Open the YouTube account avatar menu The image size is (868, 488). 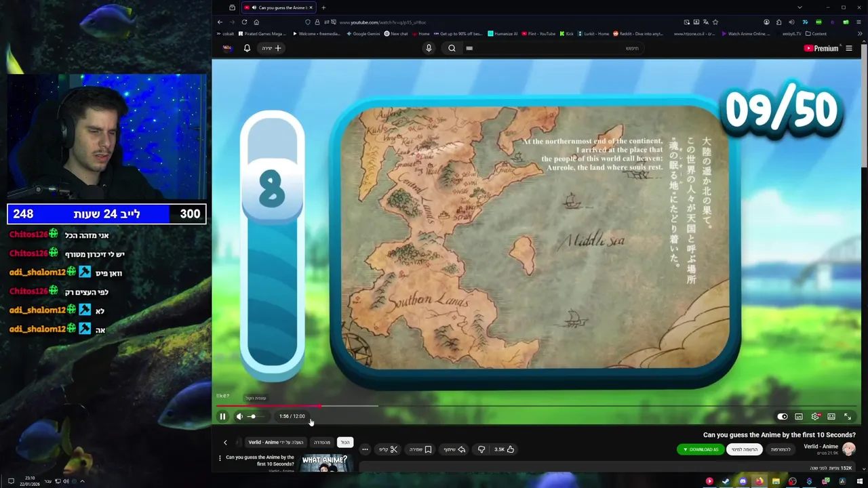pos(228,48)
